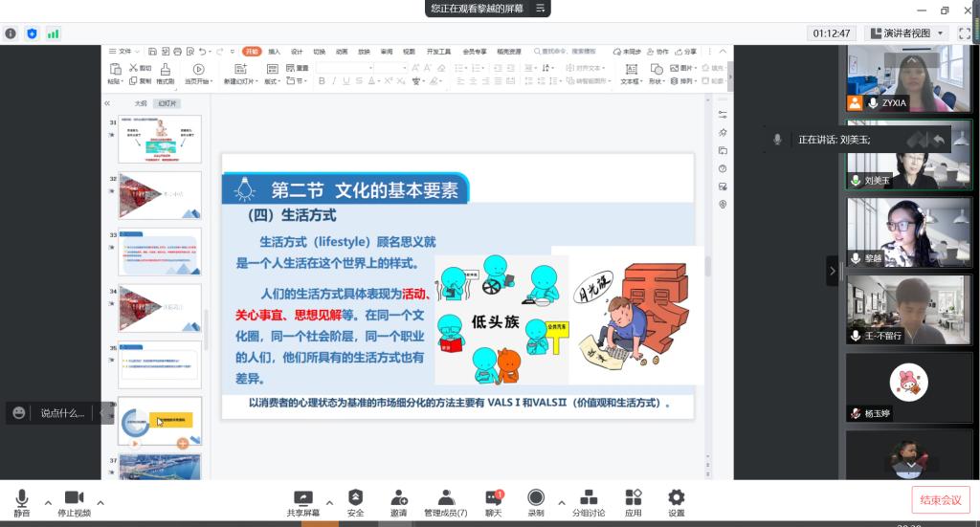980x527 pixels.
Task: Mute microphone with the 静音 button
Action: pyautogui.click(x=21, y=501)
